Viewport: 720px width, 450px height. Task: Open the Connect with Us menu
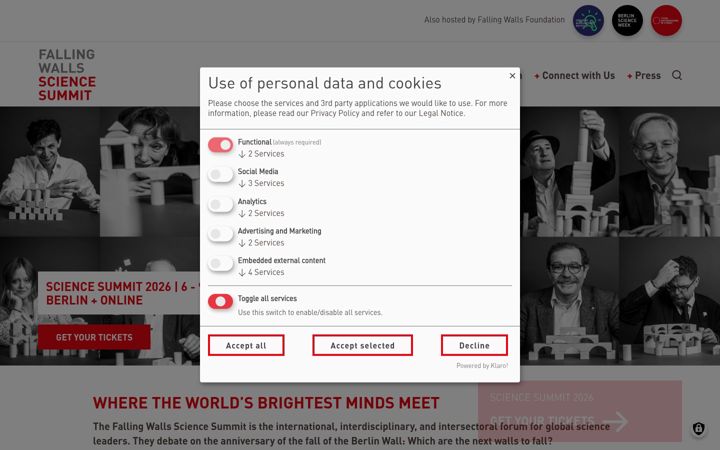574,76
